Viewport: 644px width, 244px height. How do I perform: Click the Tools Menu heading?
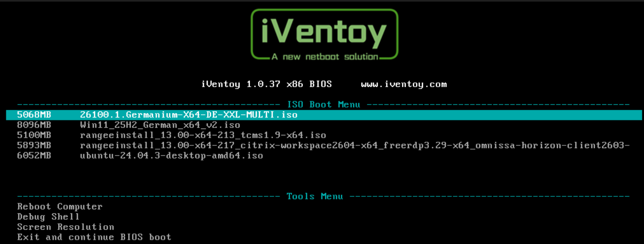tap(315, 196)
